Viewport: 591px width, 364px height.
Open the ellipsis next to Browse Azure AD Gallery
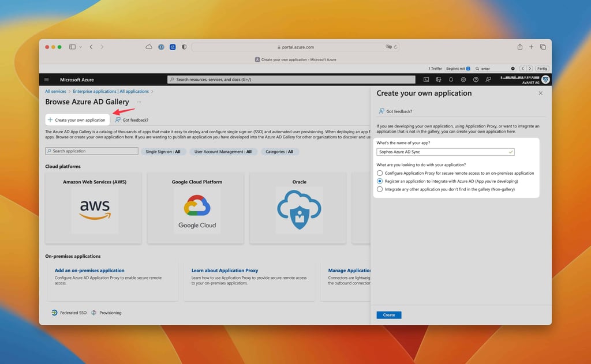[139, 102]
